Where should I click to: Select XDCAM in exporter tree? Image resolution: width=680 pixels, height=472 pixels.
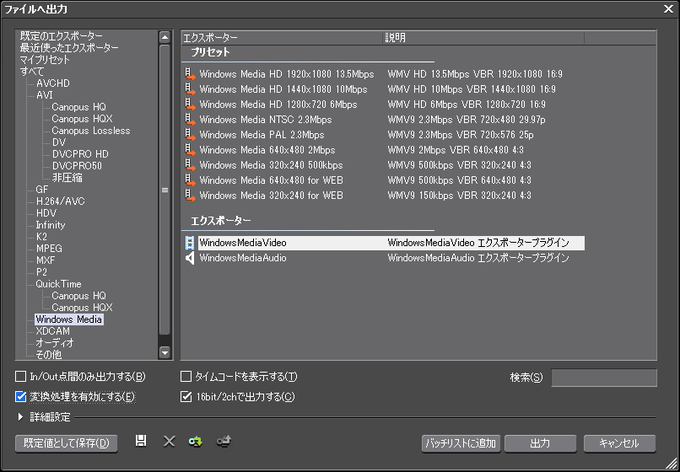(53, 331)
